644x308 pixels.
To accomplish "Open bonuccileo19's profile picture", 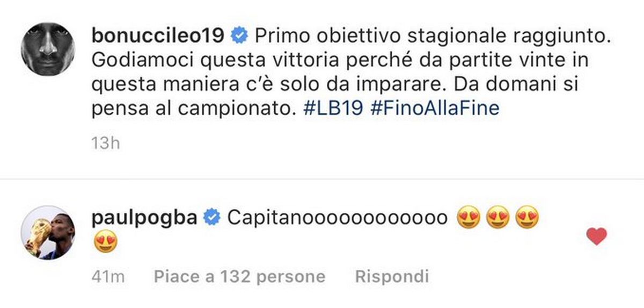I will click(47, 50).
